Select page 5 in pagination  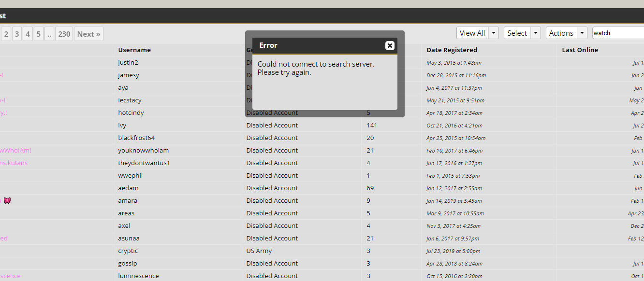coord(39,34)
